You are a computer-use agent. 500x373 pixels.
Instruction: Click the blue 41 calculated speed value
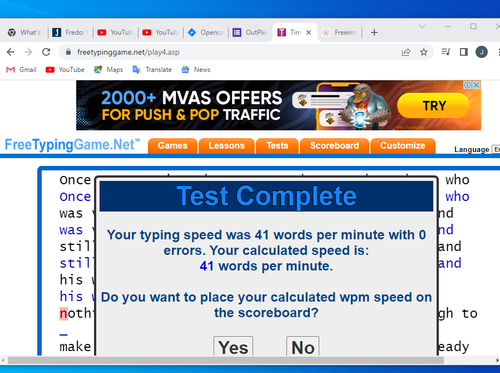tap(207, 266)
